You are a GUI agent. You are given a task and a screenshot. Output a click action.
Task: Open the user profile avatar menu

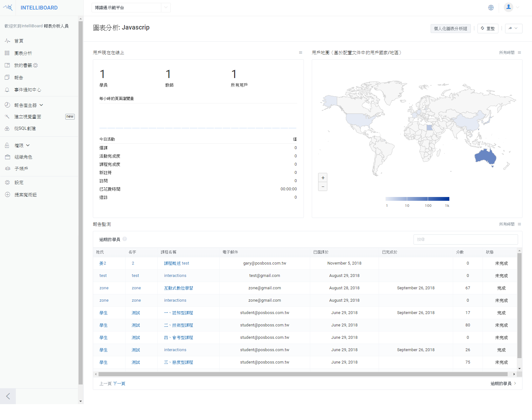(x=509, y=7)
